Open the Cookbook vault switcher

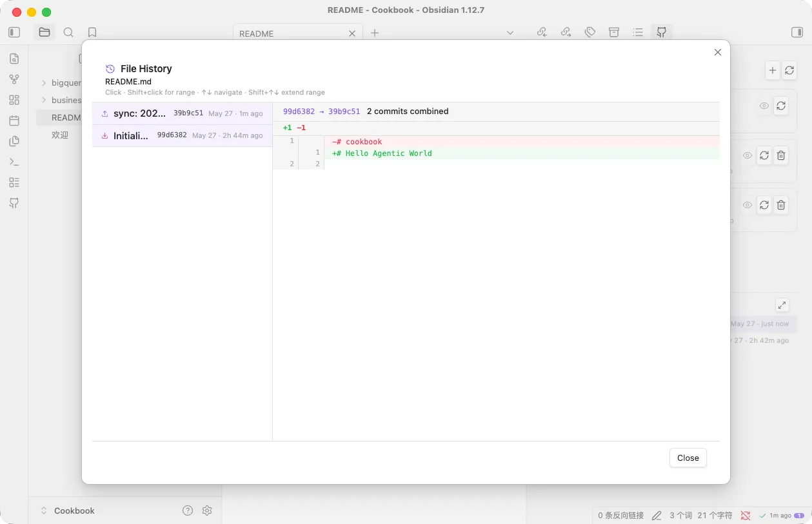[x=68, y=510]
